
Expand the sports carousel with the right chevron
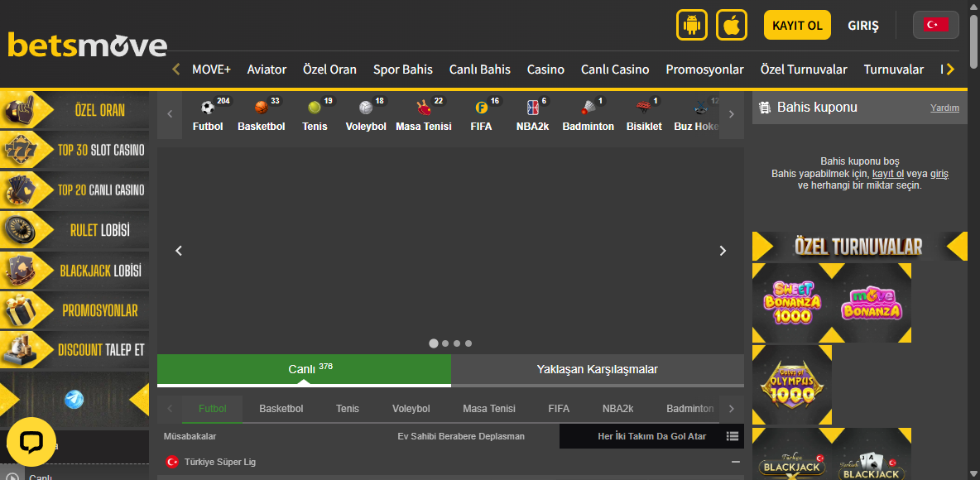click(x=731, y=114)
